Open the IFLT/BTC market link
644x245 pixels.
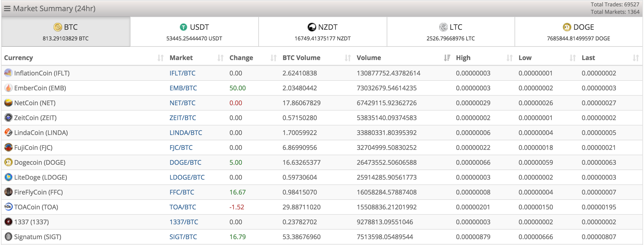pyautogui.click(x=182, y=73)
